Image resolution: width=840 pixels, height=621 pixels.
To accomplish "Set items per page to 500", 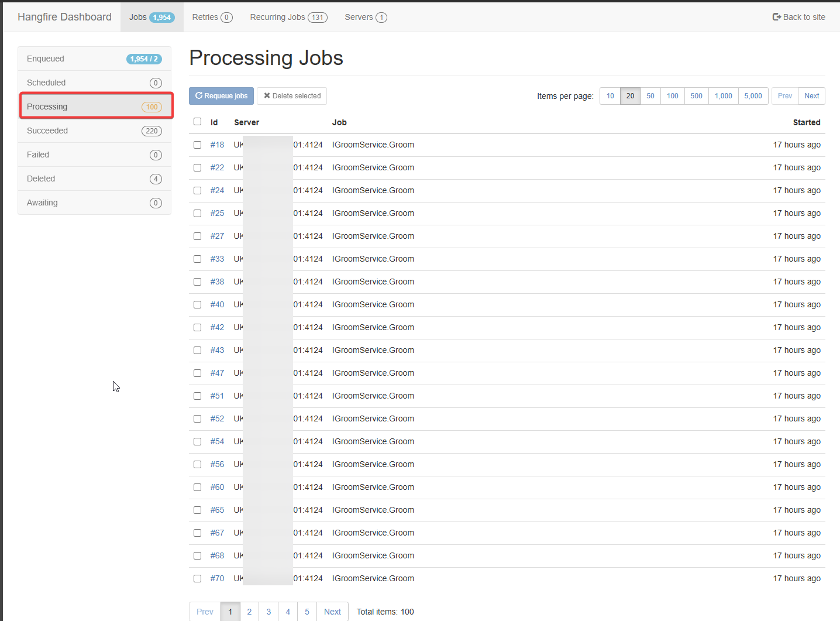I will click(696, 96).
